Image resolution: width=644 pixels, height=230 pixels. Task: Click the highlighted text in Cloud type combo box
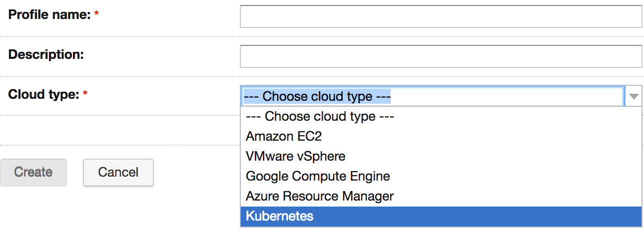[317, 96]
